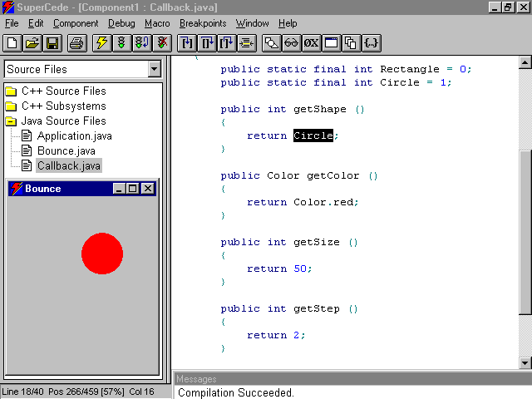Expand the C++ Source Files folder
Image resolution: width=532 pixels, height=399 pixels.
pyautogui.click(x=11, y=91)
